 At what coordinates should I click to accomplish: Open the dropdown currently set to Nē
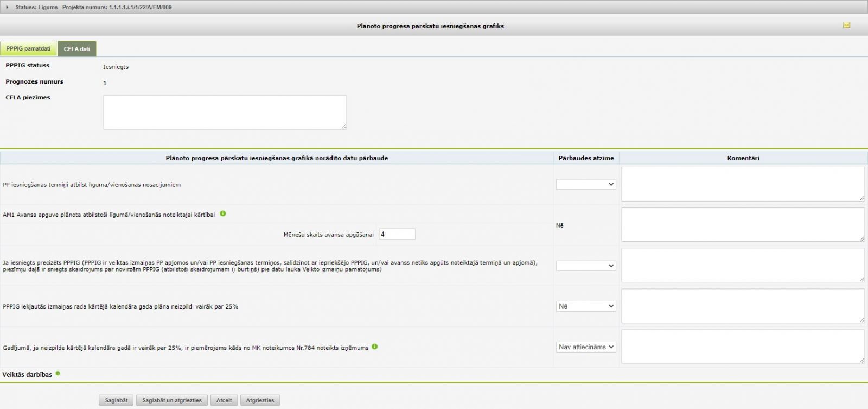(x=586, y=306)
